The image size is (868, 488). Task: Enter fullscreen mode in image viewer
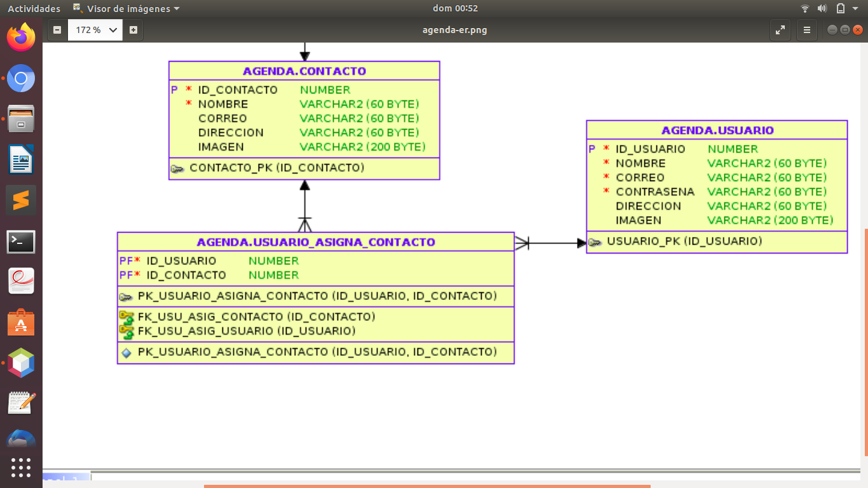[x=780, y=30]
